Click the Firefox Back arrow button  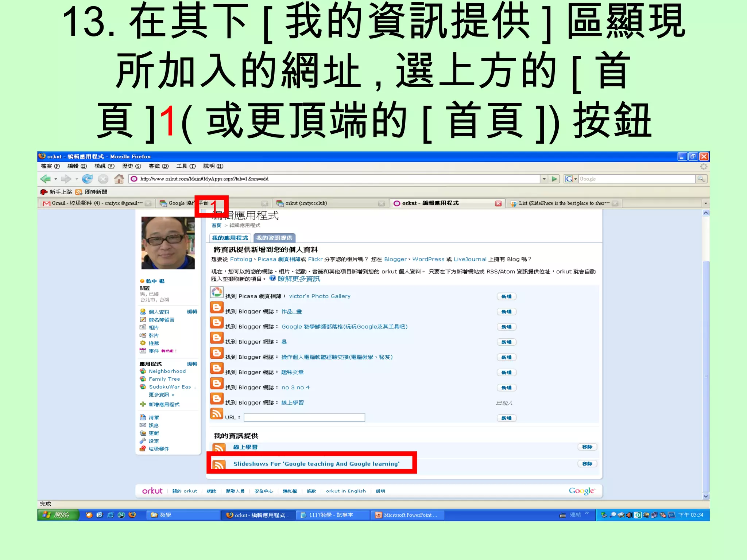[46, 179]
